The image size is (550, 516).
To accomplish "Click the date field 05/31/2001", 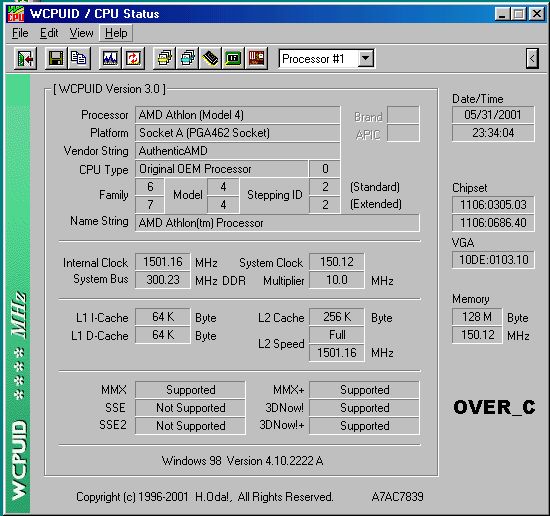I will [x=493, y=115].
